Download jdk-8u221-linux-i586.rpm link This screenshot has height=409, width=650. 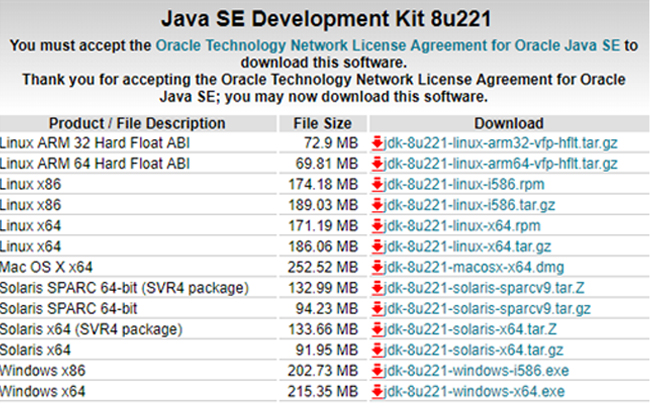(x=464, y=184)
